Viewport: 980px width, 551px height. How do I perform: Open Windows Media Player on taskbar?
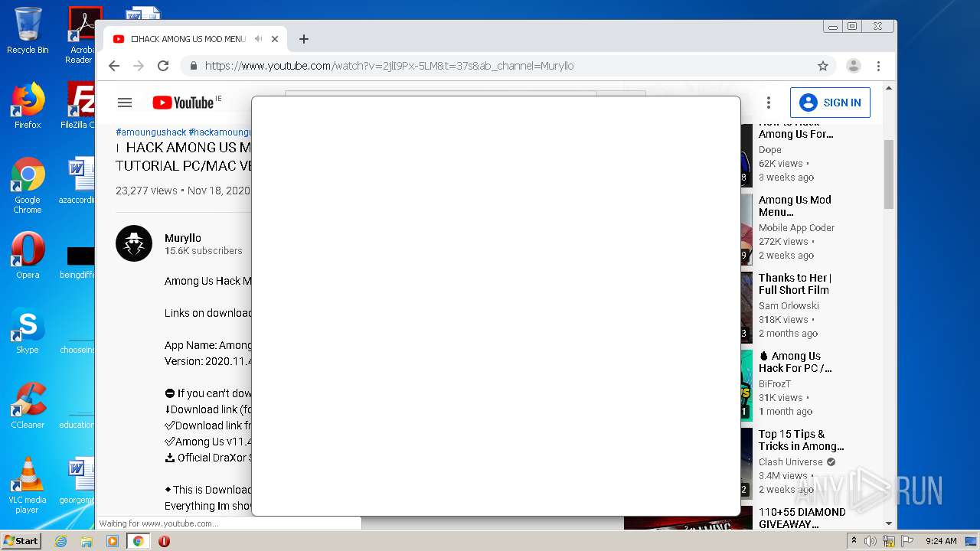[x=112, y=541]
